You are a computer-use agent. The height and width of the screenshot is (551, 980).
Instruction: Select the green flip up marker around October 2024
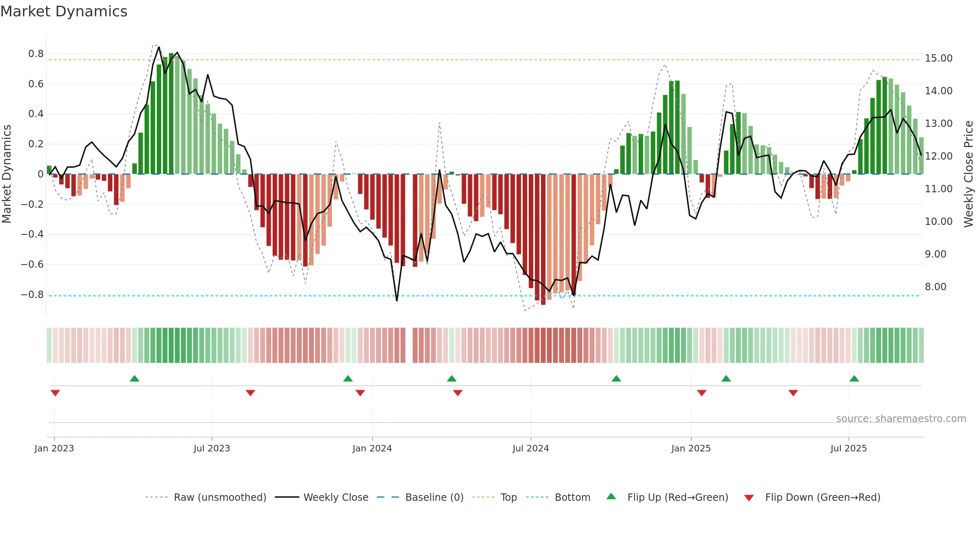point(616,378)
